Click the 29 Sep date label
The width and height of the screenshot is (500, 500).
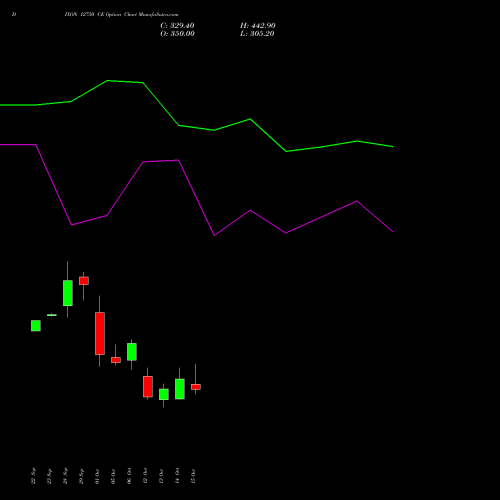point(81,476)
